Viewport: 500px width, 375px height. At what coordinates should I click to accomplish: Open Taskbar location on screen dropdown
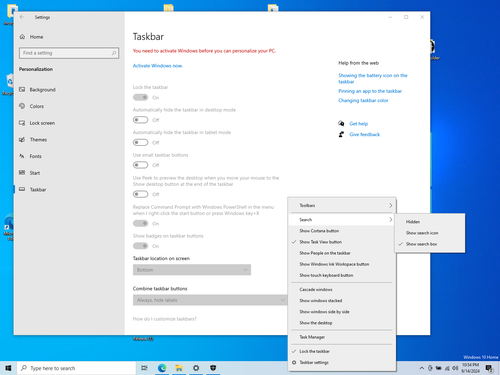[192, 270]
